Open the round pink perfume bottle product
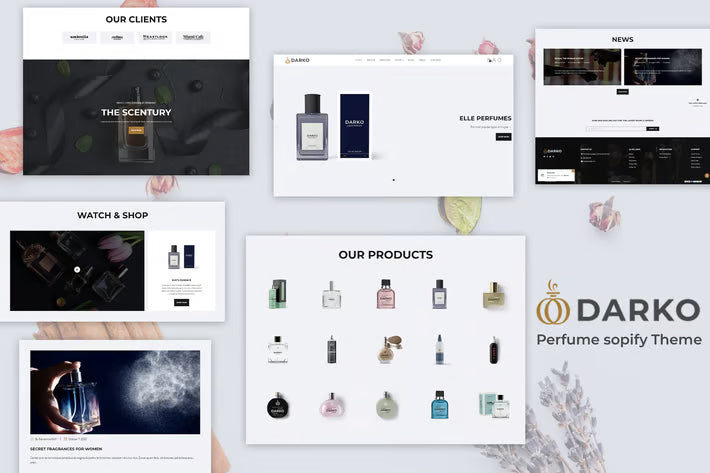This screenshot has height=473, width=710. (x=331, y=405)
